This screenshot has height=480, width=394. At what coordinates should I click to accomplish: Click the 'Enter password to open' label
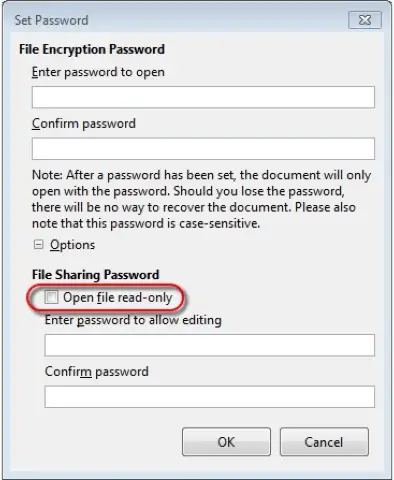click(98, 72)
